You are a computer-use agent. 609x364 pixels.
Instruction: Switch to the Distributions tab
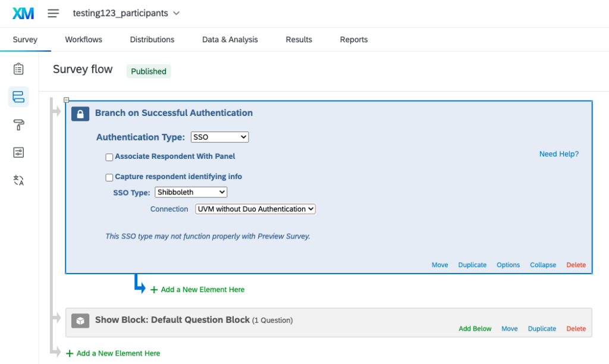tap(152, 39)
